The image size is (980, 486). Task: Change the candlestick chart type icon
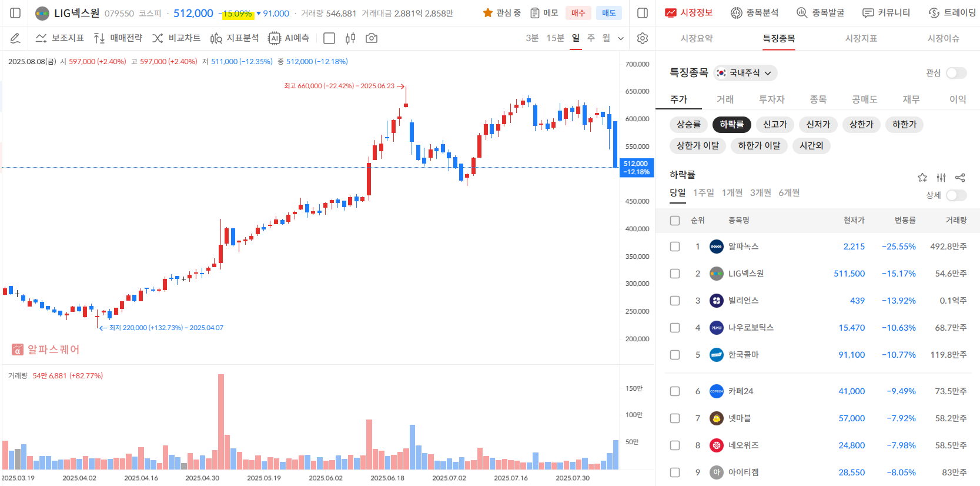point(350,38)
